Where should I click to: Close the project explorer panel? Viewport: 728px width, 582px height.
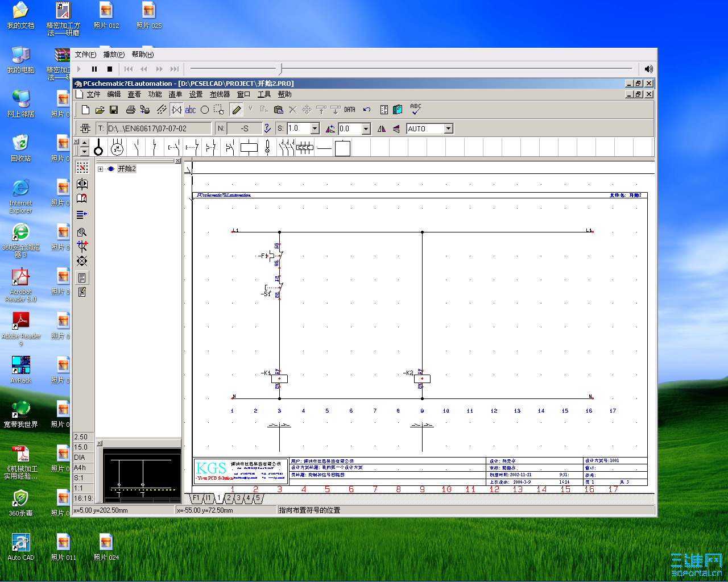click(178, 161)
